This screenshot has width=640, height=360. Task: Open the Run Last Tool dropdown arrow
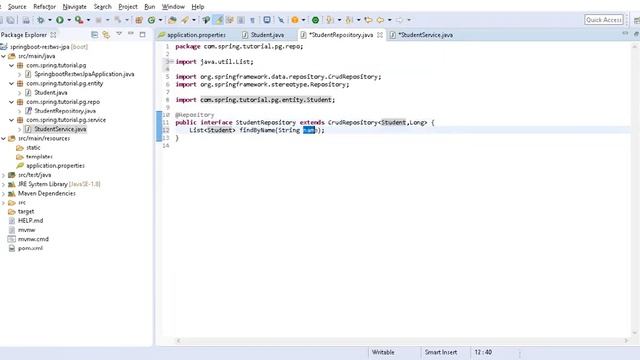pyautogui.click(x=88, y=20)
